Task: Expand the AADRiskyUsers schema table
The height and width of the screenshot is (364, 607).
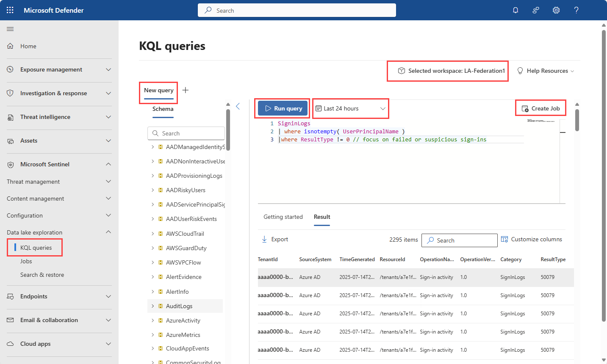Action: click(x=152, y=190)
